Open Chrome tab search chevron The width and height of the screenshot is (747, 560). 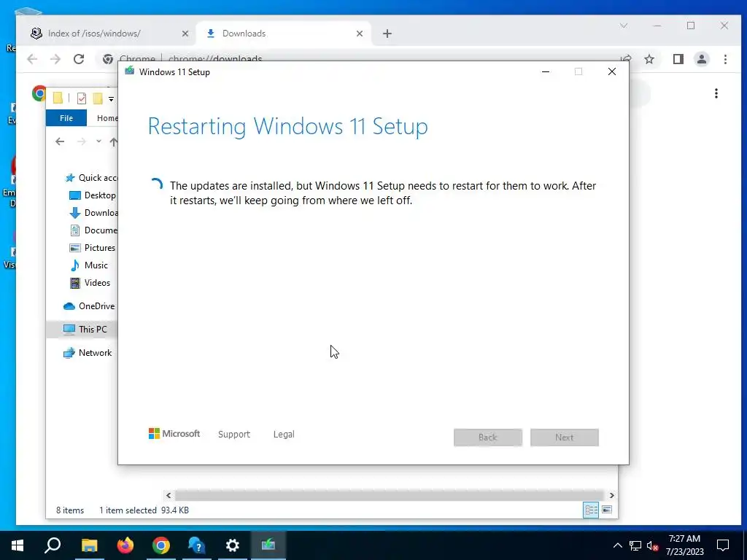[624, 26]
